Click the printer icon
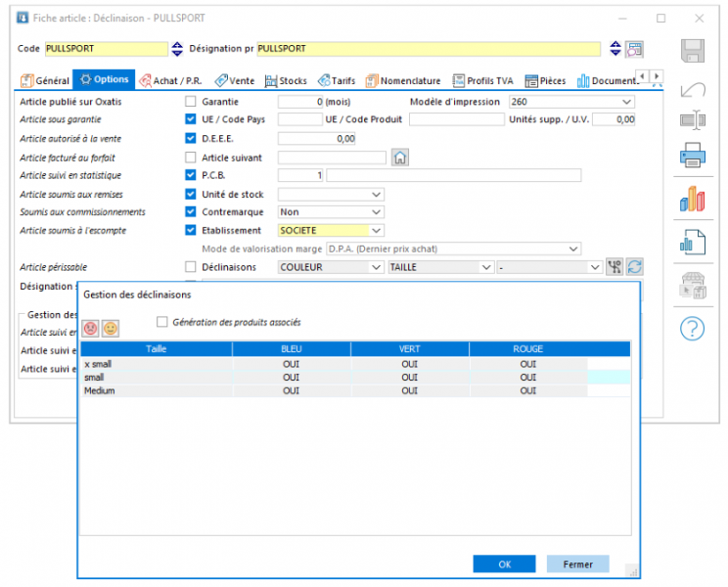The image size is (728, 587). pos(692,155)
